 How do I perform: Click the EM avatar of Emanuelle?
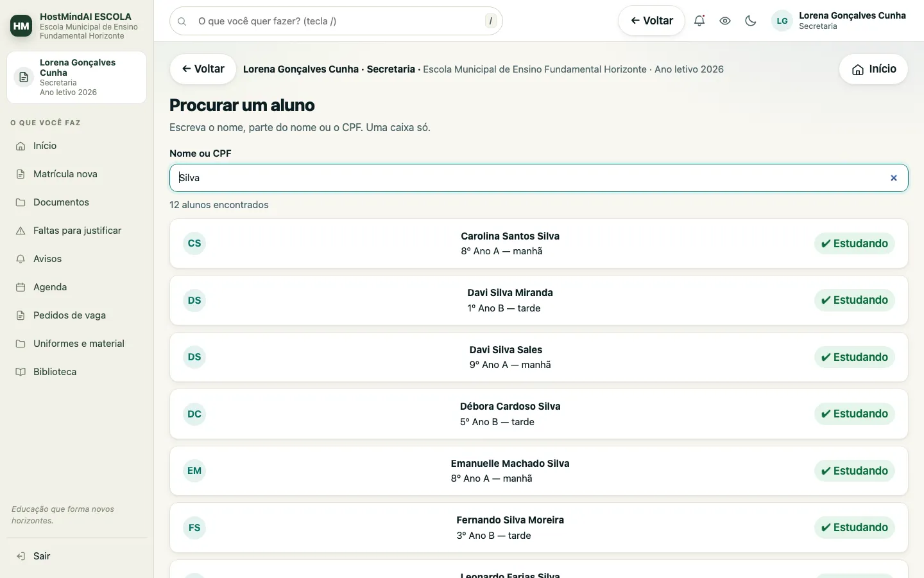pos(194,471)
